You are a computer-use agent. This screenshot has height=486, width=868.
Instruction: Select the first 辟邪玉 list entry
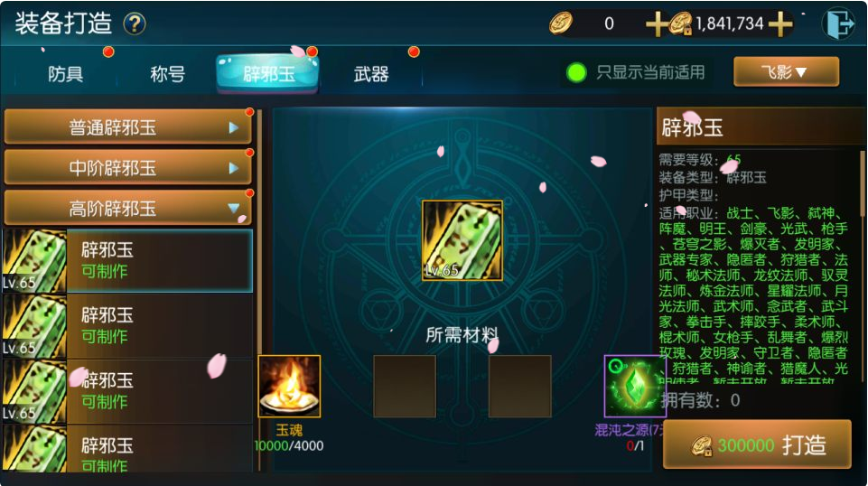pos(127,261)
